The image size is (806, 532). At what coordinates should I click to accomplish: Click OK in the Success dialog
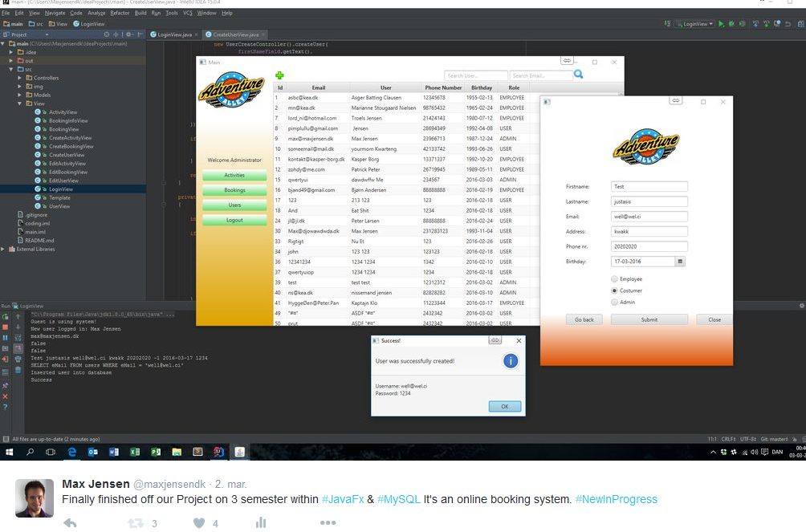coord(505,406)
